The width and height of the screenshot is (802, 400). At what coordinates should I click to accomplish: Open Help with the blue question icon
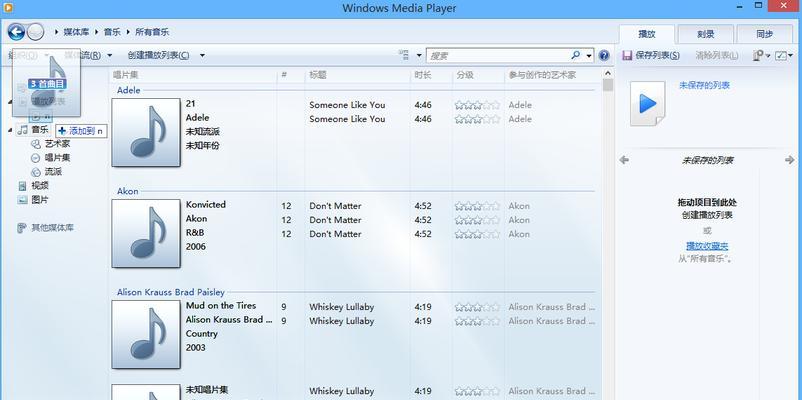(604, 55)
